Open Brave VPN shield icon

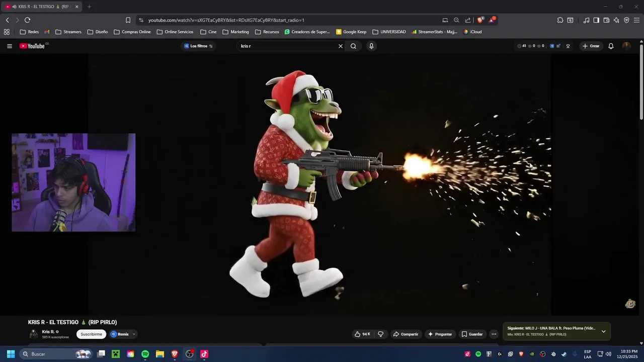(626, 20)
